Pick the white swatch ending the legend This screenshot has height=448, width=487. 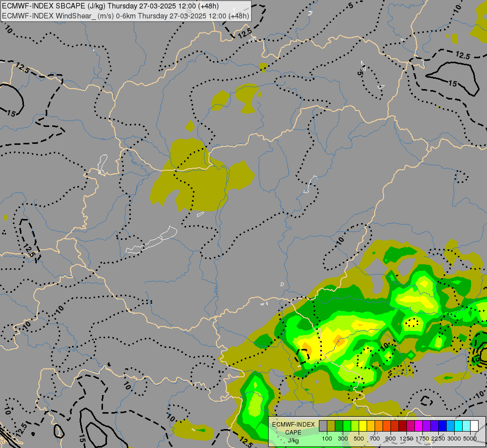coord(474,426)
